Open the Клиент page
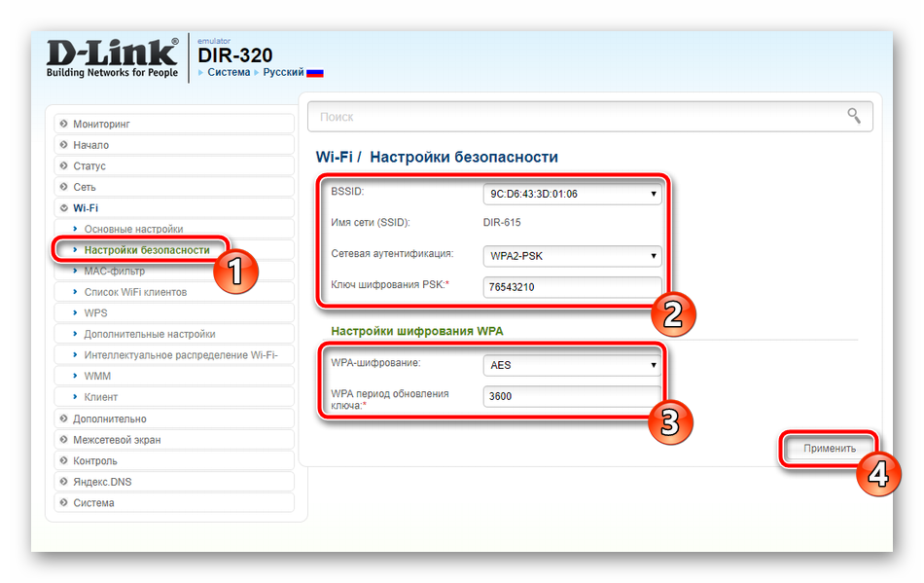This screenshot has width=924, height=583. click(174, 397)
